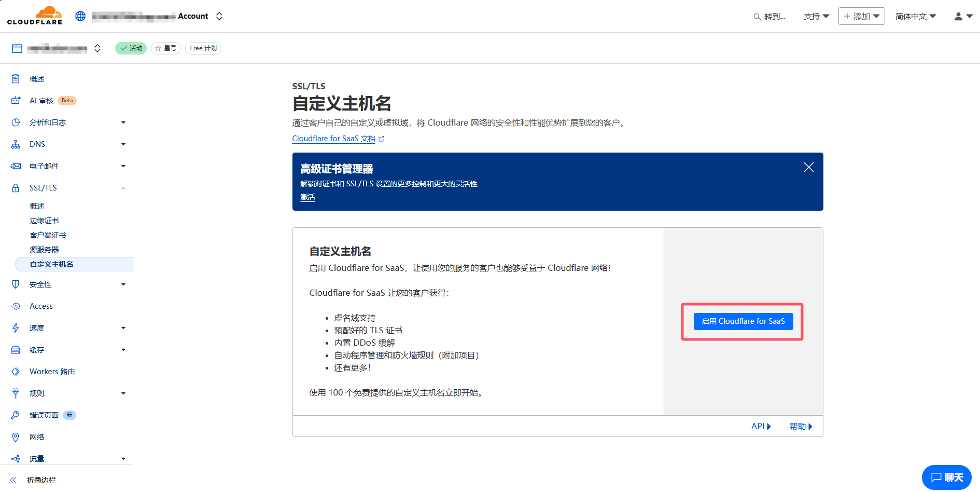The image size is (980, 492).
Task: Open the 边缘证书 submenu item
Action: (44, 221)
